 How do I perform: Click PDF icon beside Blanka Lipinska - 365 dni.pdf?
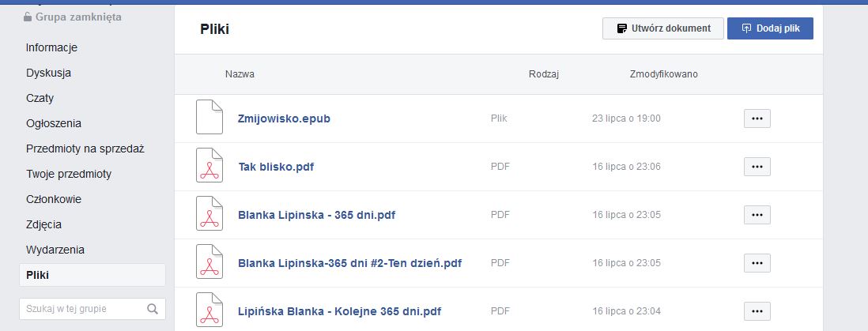coord(209,214)
